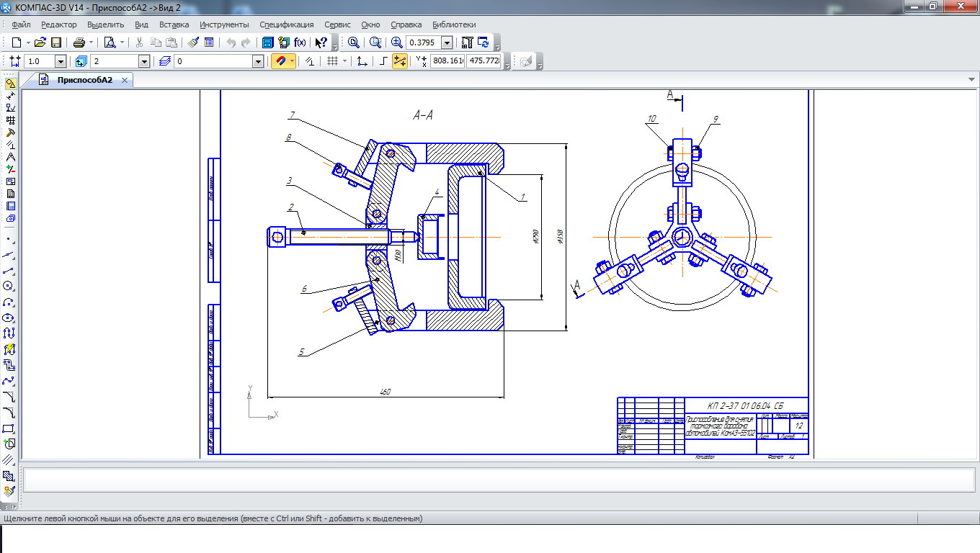Print the drawing with the printer icon

pos(79,42)
